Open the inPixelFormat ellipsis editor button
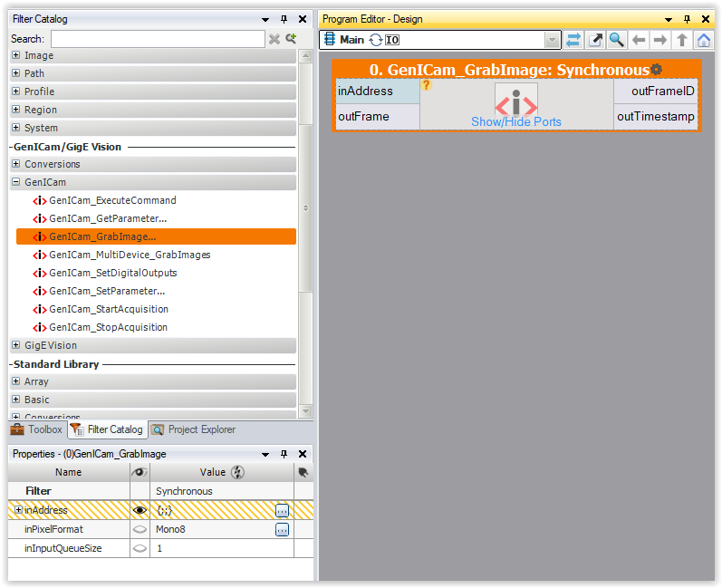The height and width of the screenshot is (588, 722). 282,529
